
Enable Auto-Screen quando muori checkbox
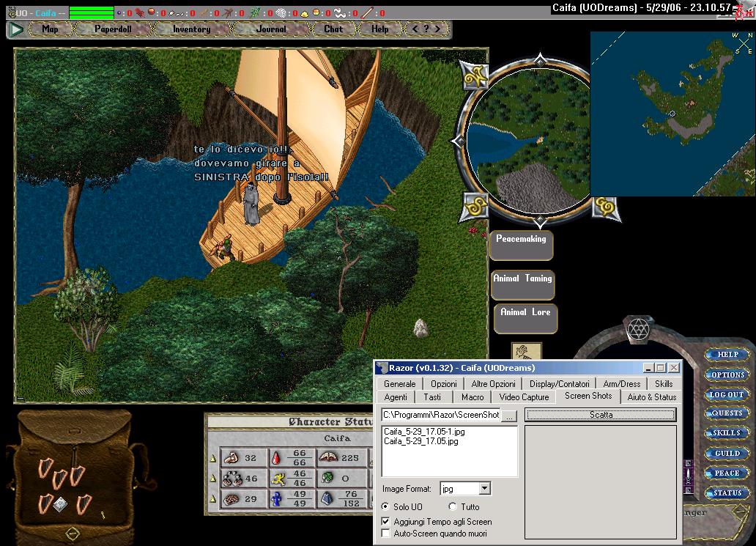(x=385, y=534)
